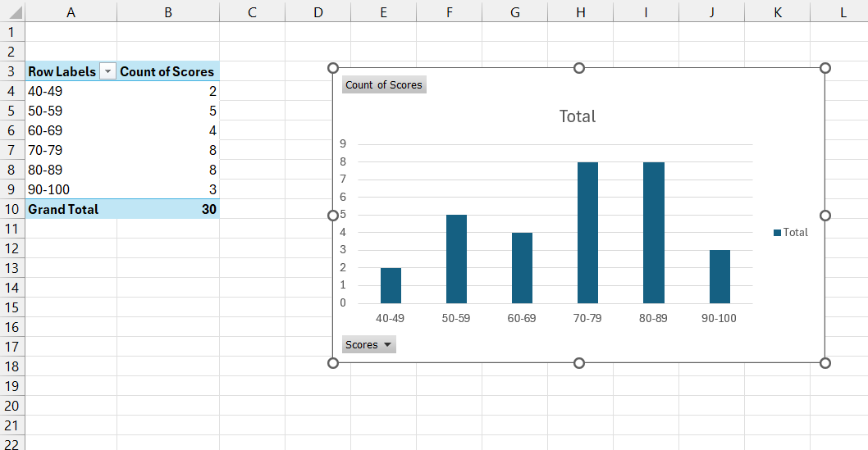The width and height of the screenshot is (868, 450).
Task: Click the chart's bottom-middle resize handle
Action: 579,362
